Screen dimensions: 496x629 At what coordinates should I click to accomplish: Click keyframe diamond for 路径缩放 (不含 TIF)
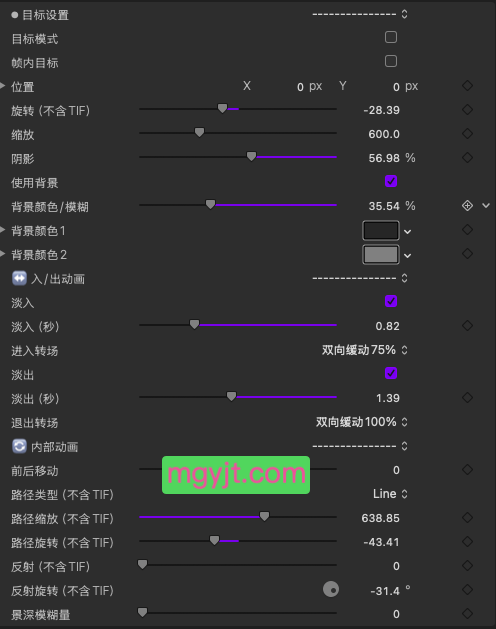click(x=467, y=518)
